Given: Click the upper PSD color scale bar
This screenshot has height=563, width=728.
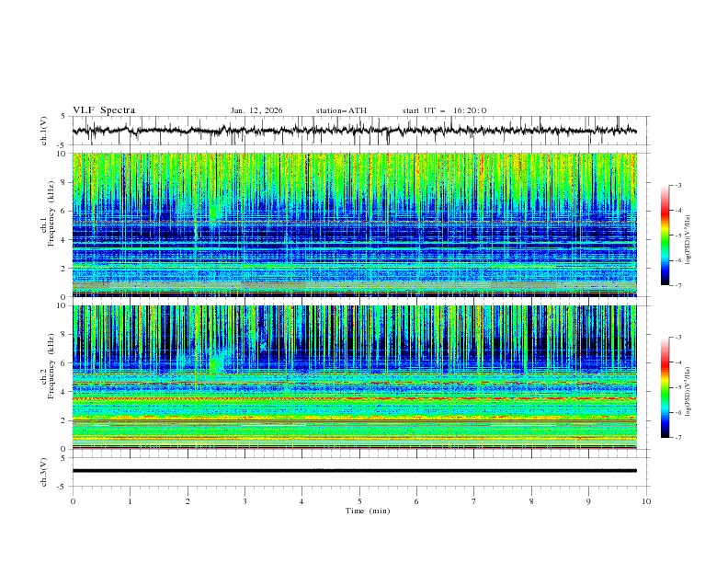Looking at the screenshot, I should (665, 236).
